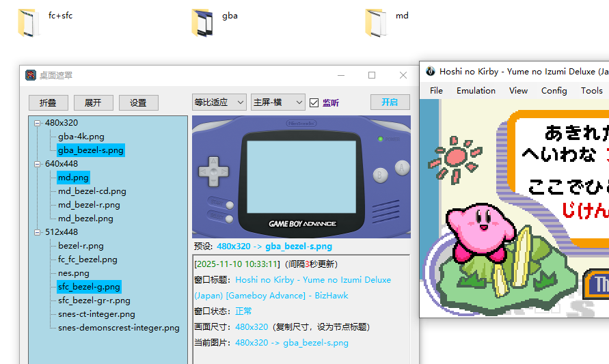Toggle the 监听 checkbox
Viewport: 609px width, 364px height.
[x=314, y=102]
